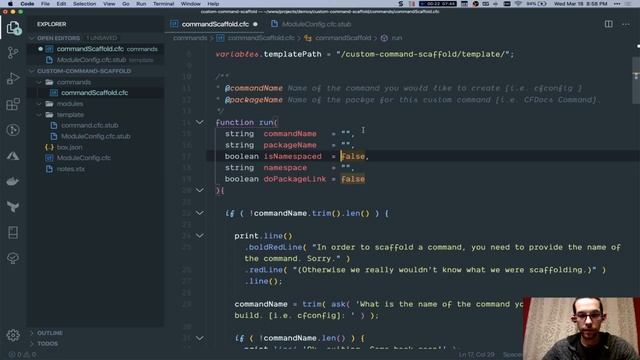Open the Azure view in activity bar

click(x=13, y=156)
